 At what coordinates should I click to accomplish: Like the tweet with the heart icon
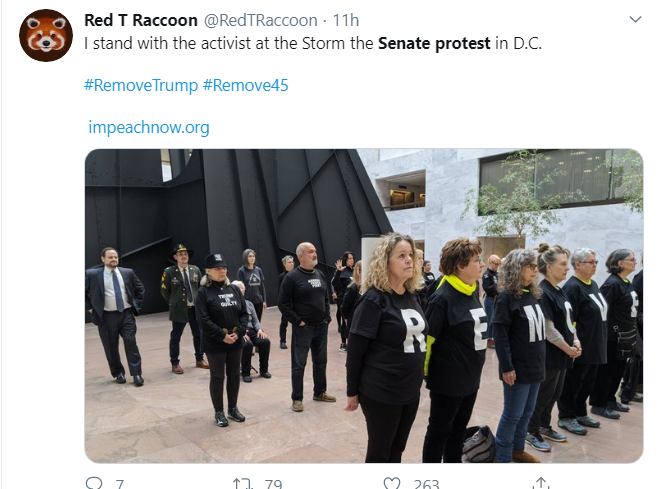click(392, 483)
